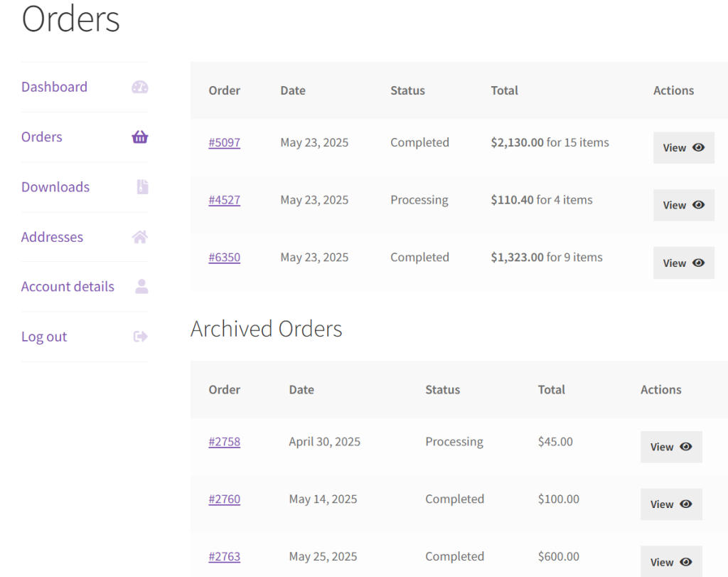View the processing order #4527

tap(683, 205)
